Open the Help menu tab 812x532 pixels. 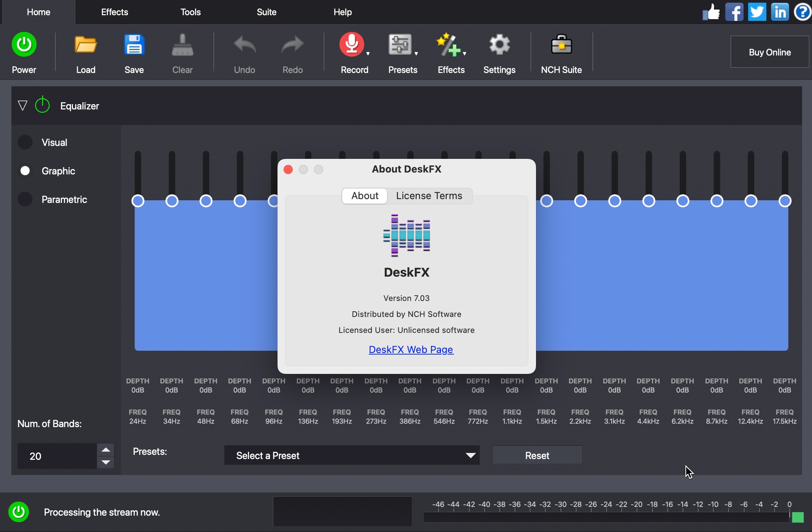[343, 12]
